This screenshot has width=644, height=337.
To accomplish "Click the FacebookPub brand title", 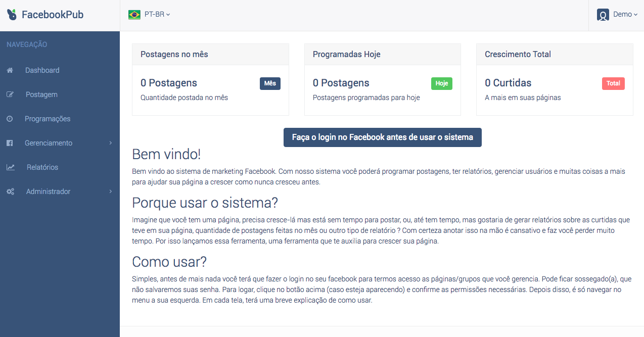I will click(x=53, y=15).
